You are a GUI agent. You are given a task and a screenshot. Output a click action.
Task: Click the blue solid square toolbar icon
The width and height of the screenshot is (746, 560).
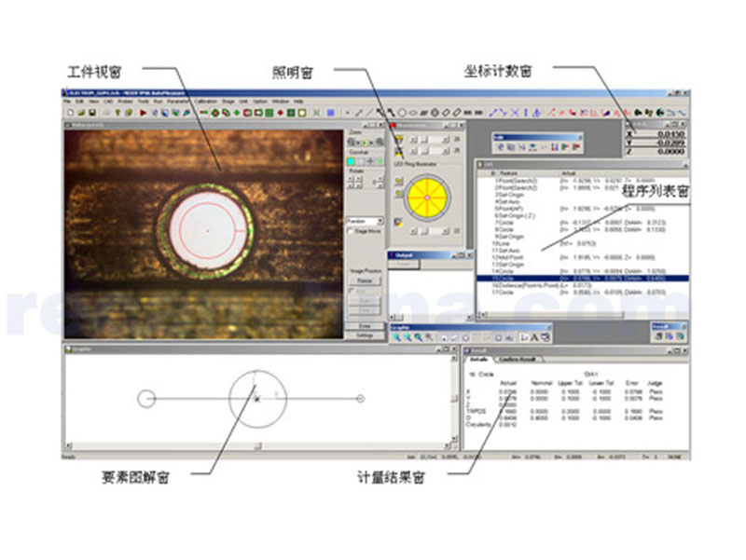[331, 113]
